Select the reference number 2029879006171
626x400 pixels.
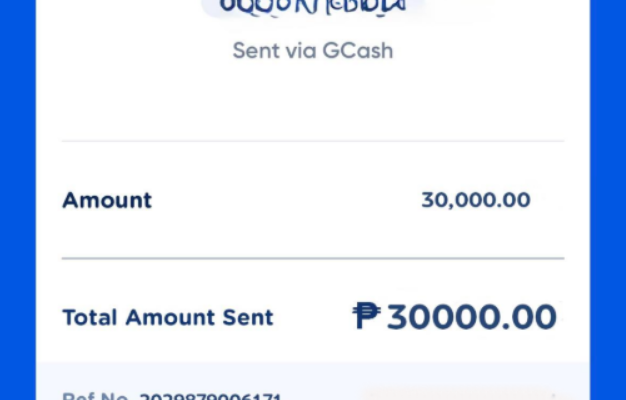click(x=210, y=396)
